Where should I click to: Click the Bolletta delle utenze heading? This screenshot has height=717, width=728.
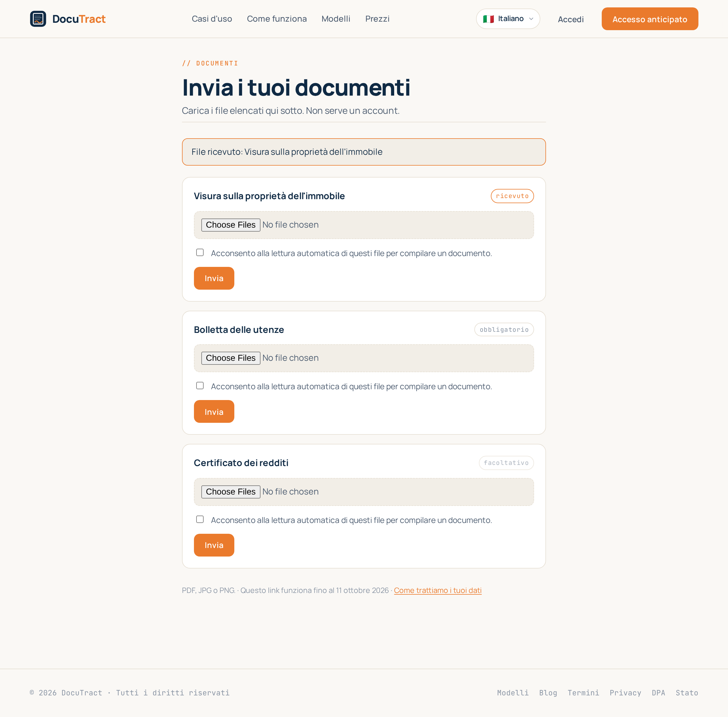tap(239, 329)
